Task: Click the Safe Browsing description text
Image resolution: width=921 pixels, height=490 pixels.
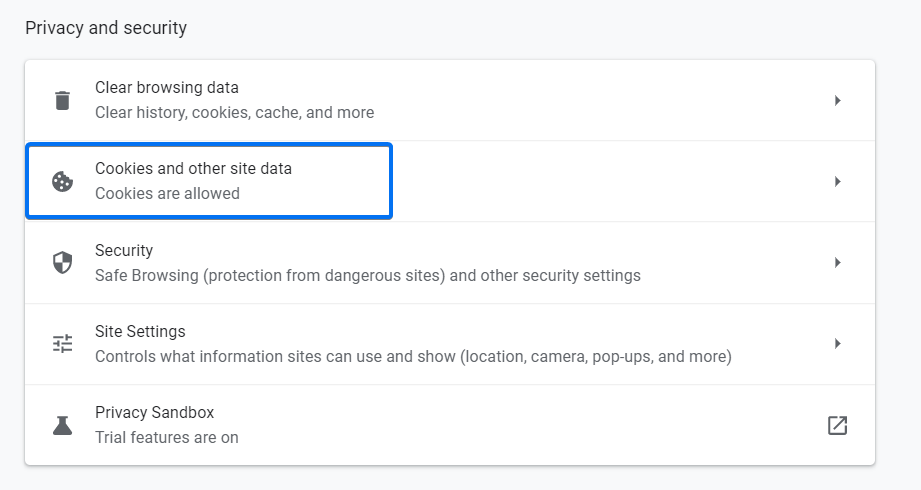Action: click(367, 275)
